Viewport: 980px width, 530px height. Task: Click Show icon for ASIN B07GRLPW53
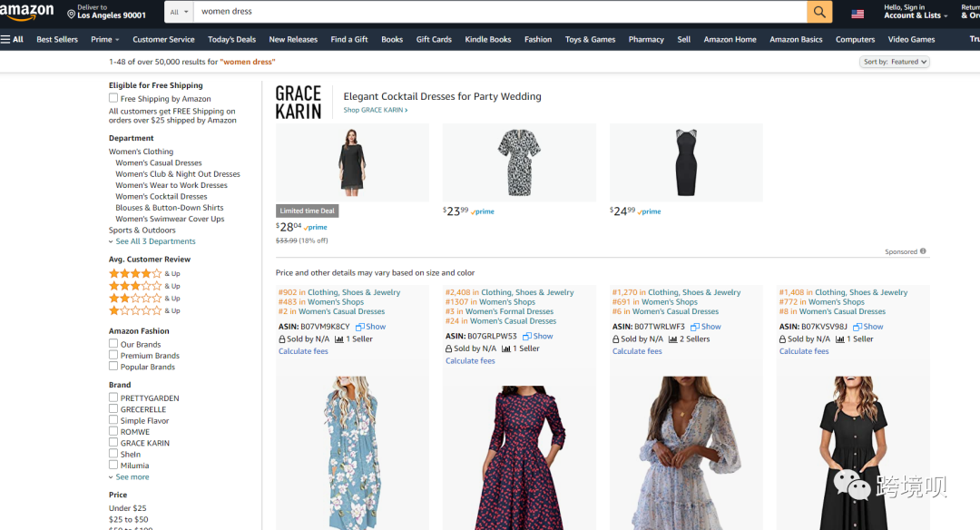tap(527, 337)
